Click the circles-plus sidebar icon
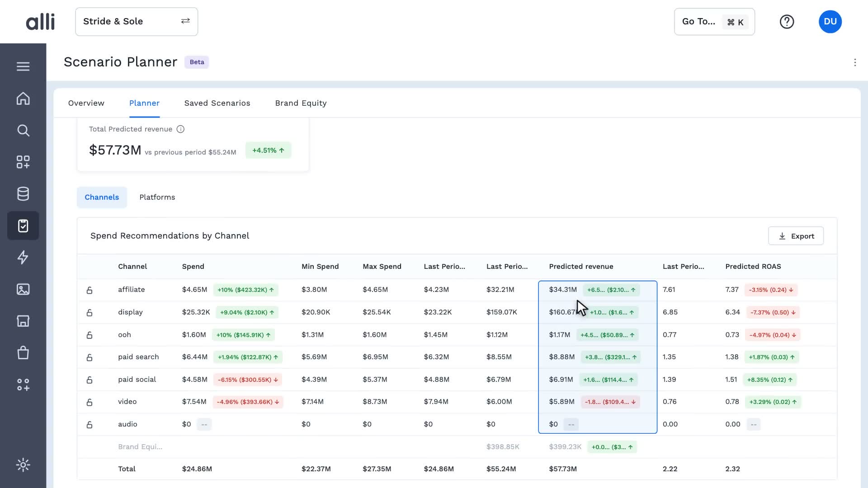 click(23, 385)
